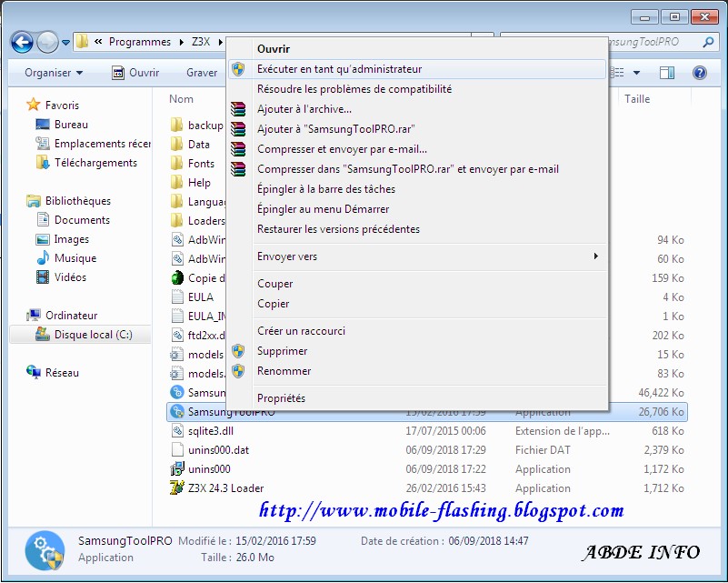
Task: Click the Fonts folder icon
Action: click(176, 163)
